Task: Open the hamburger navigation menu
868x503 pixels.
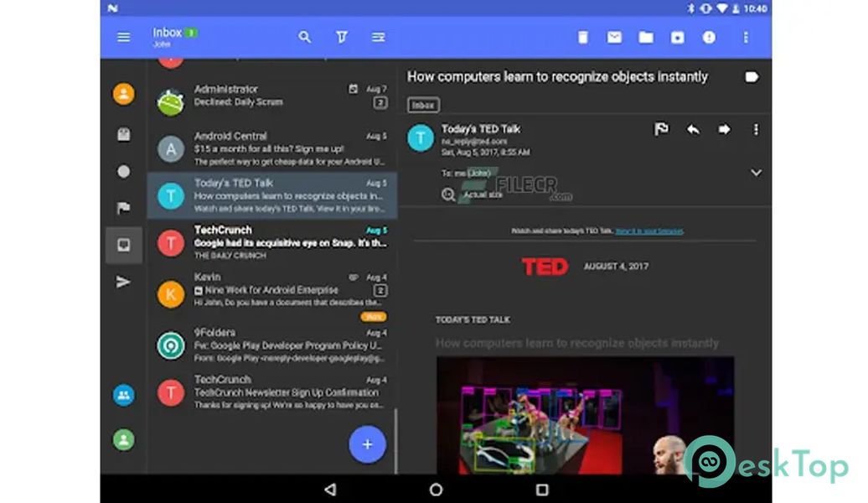Action: (x=123, y=37)
